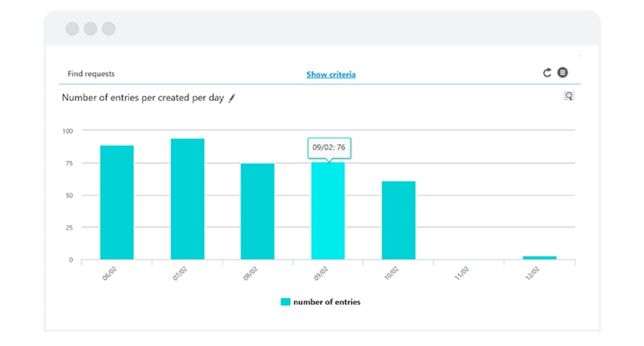This screenshot has height=346, width=644.
Task: Click the number of entries legend swatch
Action: [x=285, y=302]
